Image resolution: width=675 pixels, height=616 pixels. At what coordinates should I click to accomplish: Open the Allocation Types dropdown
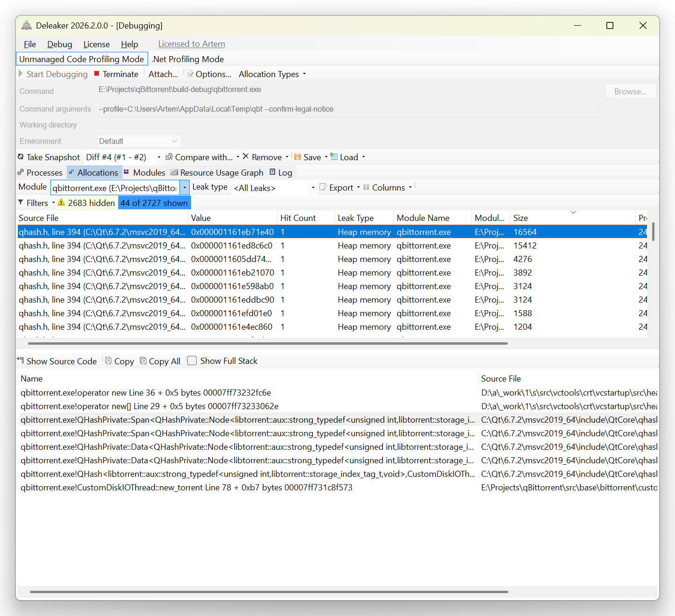point(272,74)
